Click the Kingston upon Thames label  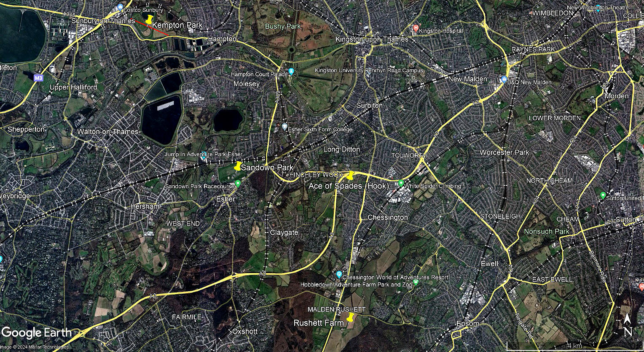372,39
